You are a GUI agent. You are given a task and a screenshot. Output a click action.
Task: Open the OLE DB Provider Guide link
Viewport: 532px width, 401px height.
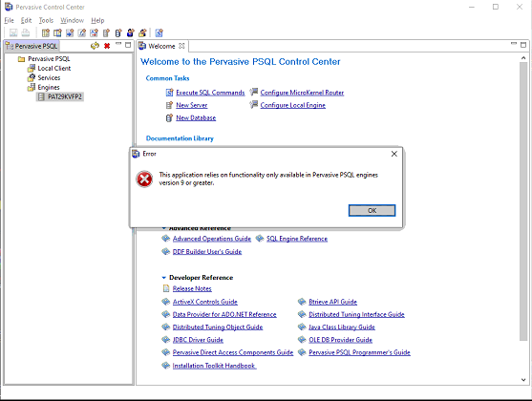pos(340,340)
